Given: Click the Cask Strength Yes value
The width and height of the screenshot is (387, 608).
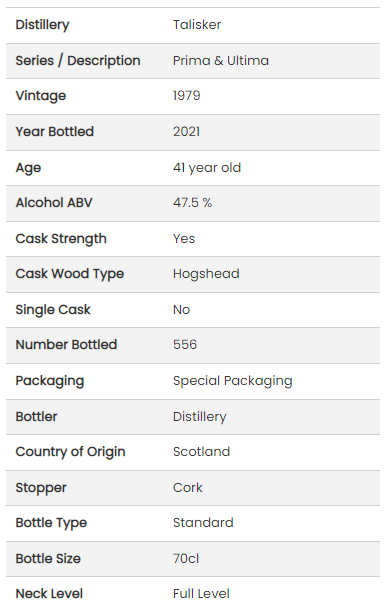Looking at the screenshot, I should click(184, 239).
